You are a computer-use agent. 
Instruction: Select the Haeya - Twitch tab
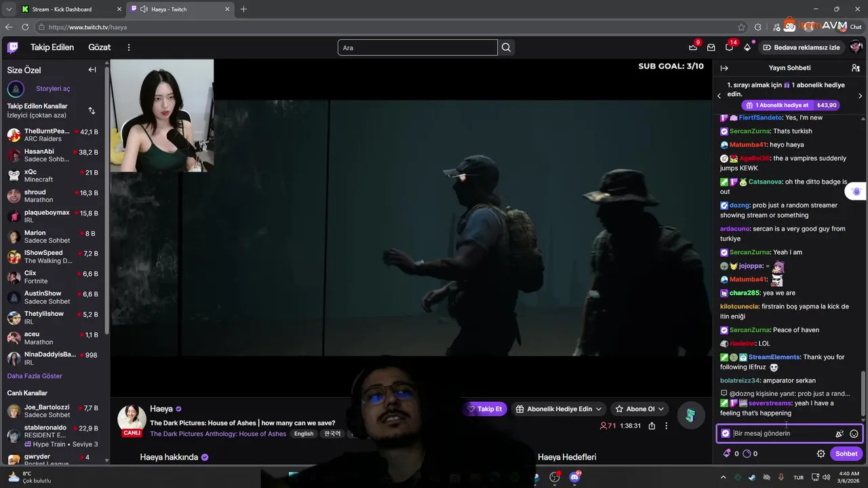(x=180, y=9)
